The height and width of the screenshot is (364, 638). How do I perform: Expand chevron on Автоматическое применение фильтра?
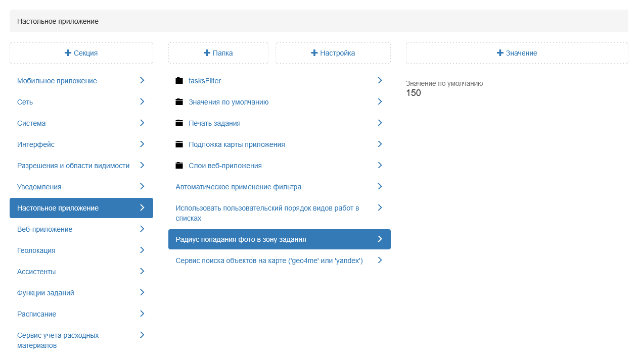coord(380,186)
